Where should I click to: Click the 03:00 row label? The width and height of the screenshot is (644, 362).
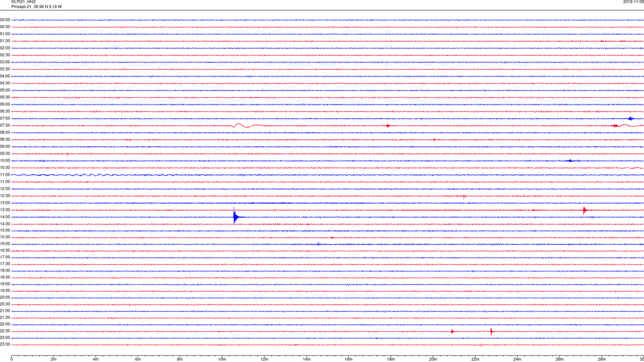(5, 62)
